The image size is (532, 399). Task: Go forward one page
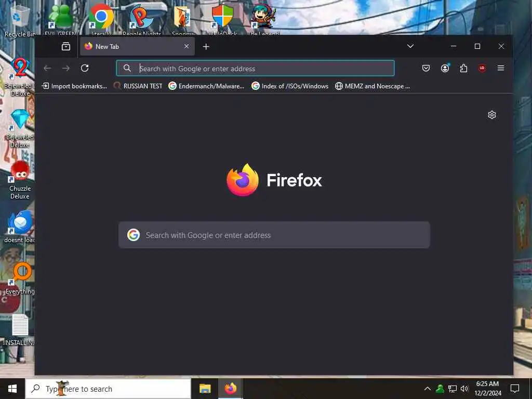tap(66, 68)
